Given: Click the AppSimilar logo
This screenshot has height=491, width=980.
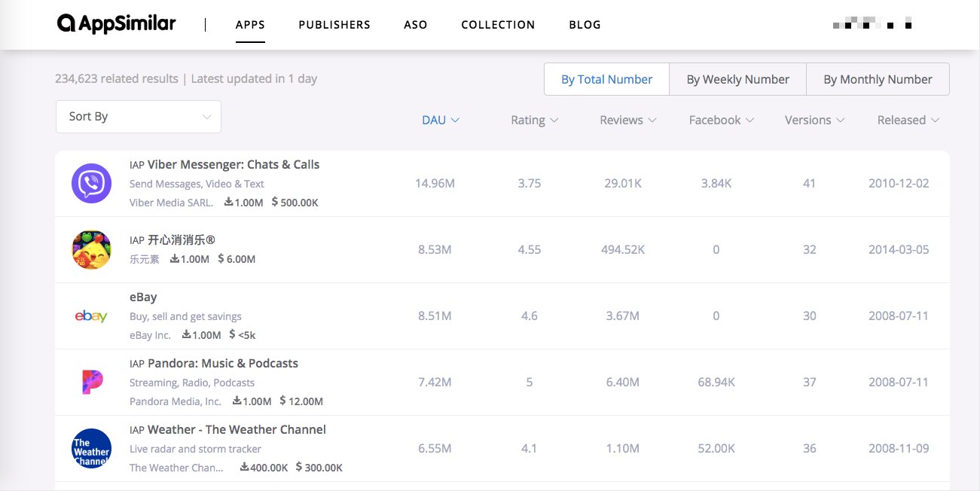Looking at the screenshot, I should 116,24.
